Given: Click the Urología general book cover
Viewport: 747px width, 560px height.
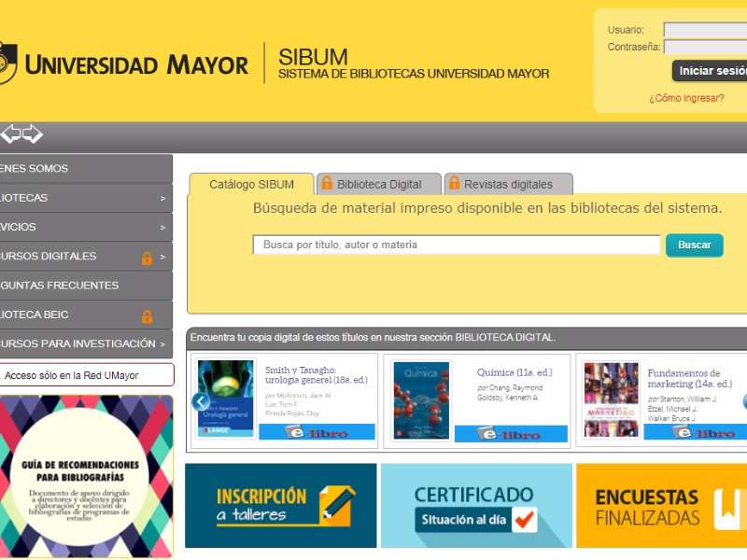Looking at the screenshot, I should [x=225, y=399].
